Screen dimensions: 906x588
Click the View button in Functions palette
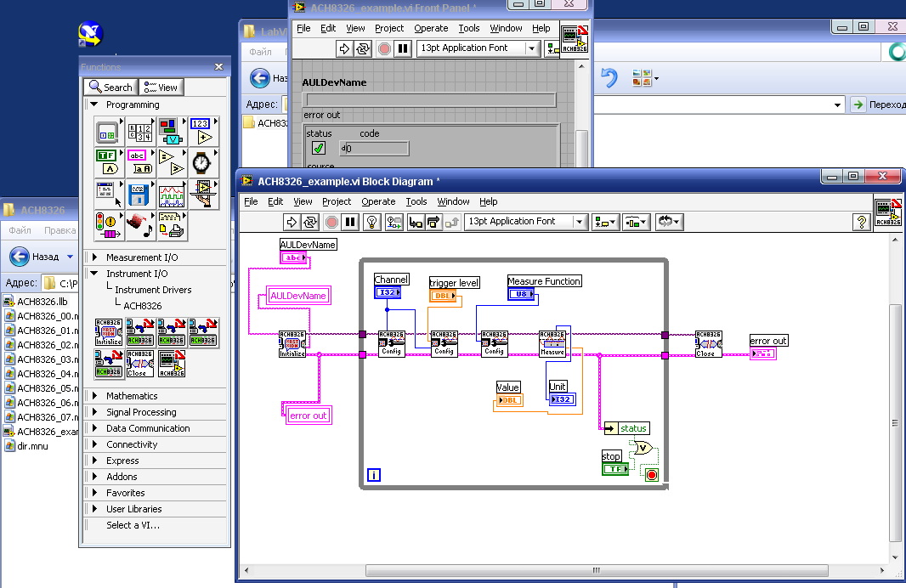click(161, 87)
